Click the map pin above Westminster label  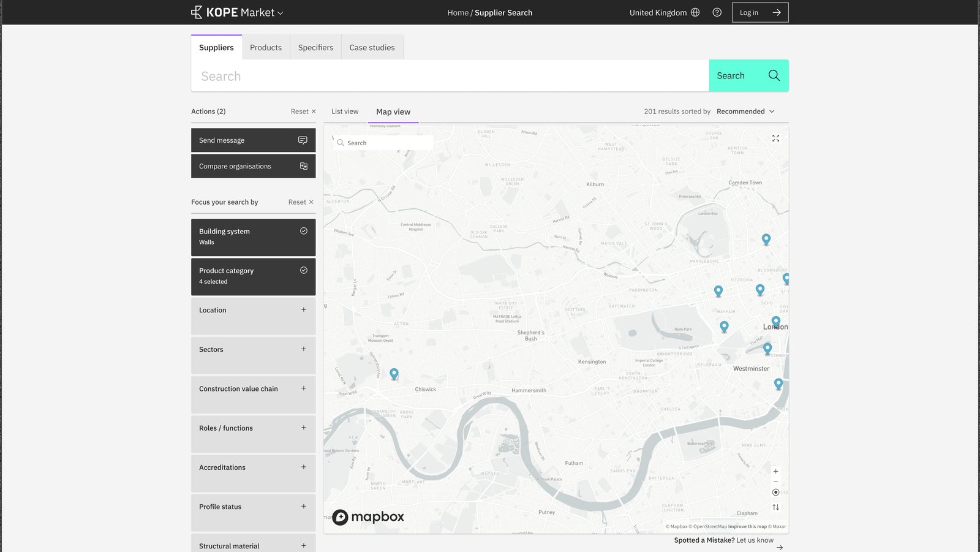(x=767, y=349)
